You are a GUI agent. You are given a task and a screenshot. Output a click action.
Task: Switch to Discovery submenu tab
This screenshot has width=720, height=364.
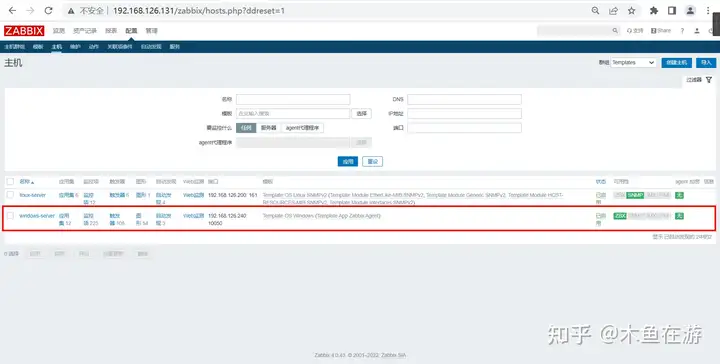(151, 47)
